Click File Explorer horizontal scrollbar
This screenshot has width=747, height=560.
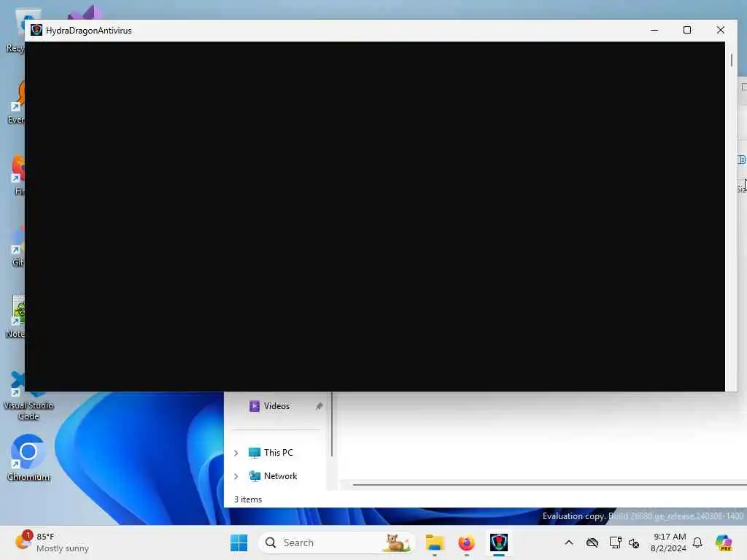pyautogui.click(x=549, y=485)
